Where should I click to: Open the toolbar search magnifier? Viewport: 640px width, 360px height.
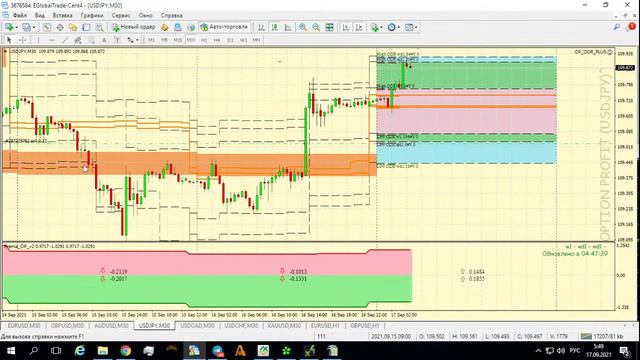point(616,27)
